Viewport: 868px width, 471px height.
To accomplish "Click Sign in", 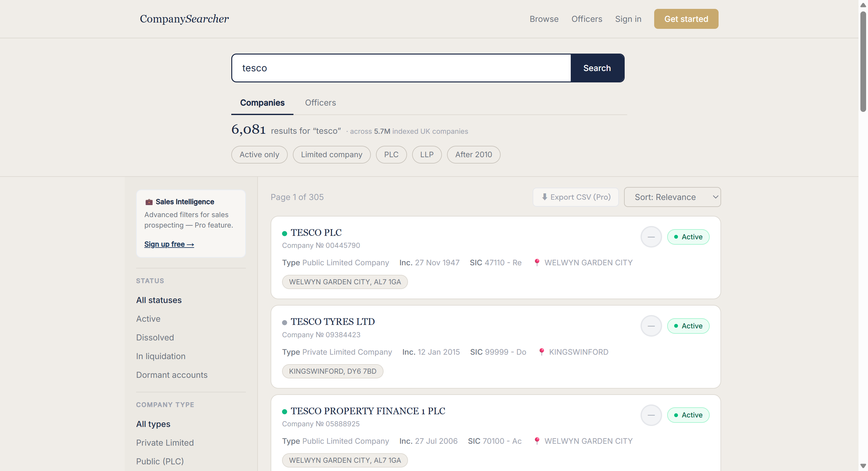I will (x=628, y=19).
